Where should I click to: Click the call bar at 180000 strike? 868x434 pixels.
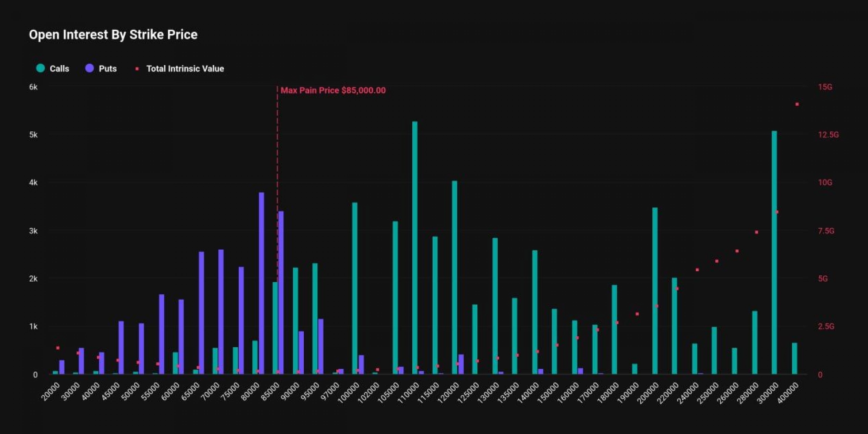point(614,330)
